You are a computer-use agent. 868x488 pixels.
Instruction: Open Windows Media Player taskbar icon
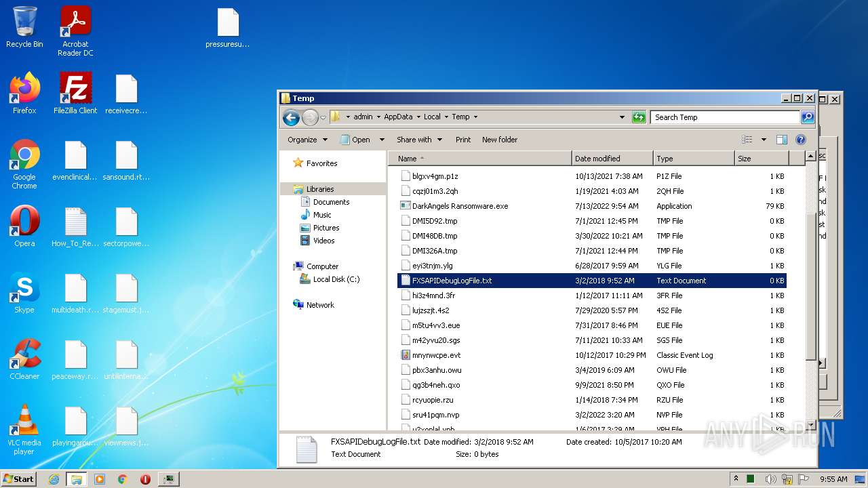point(100,479)
